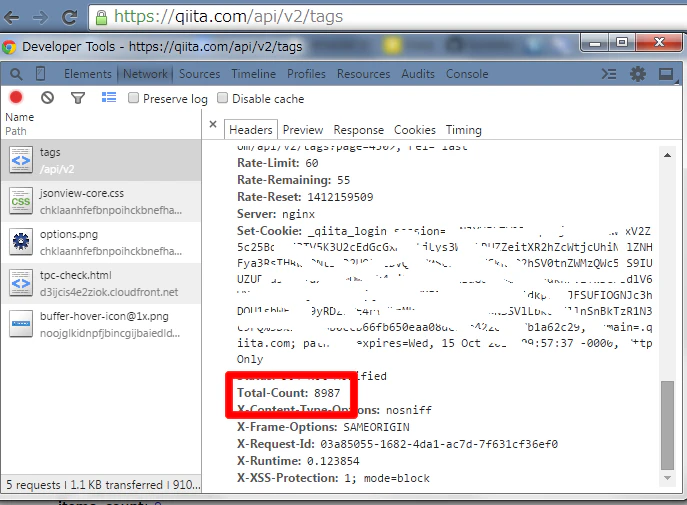Click the headers scrollbar down arrow
The height and width of the screenshot is (505, 687).
(x=667, y=478)
